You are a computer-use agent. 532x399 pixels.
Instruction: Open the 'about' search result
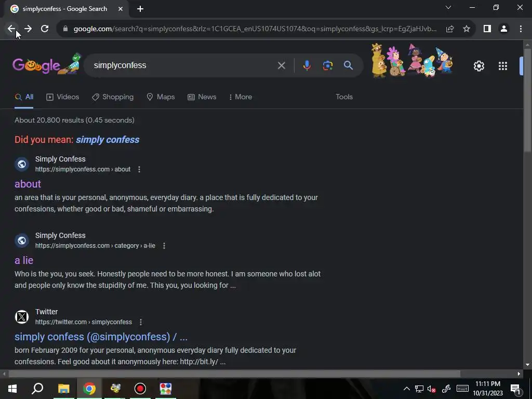28,184
